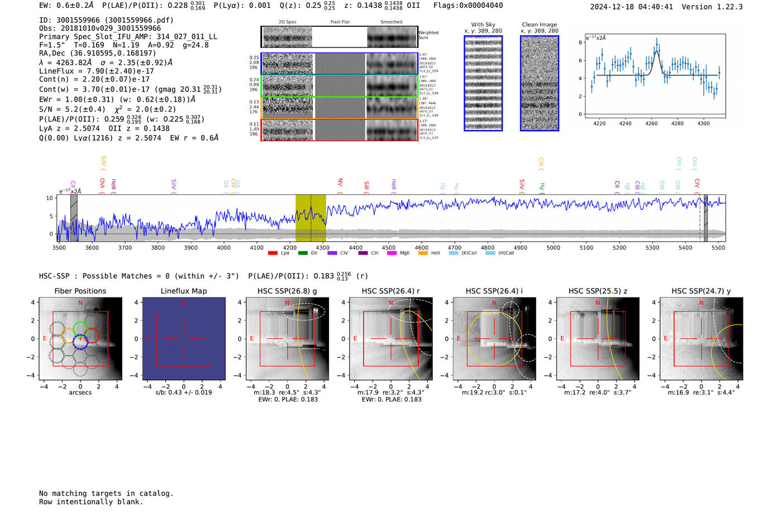Open the HSC SSP(26.8) g cutout
The image size is (782, 532).
click(x=287, y=339)
